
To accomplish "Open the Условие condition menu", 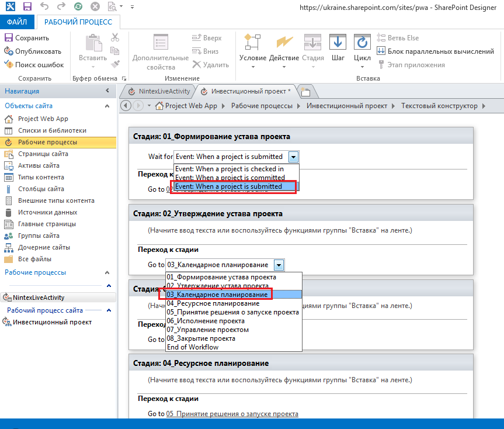I will (x=253, y=51).
